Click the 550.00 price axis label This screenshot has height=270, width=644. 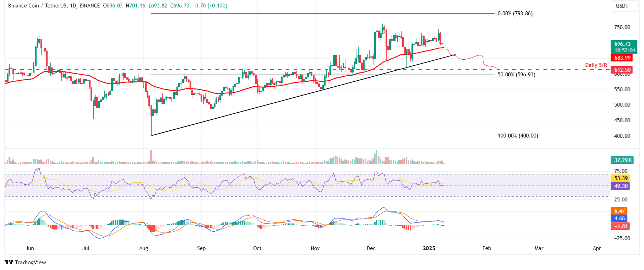[x=622, y=90]
